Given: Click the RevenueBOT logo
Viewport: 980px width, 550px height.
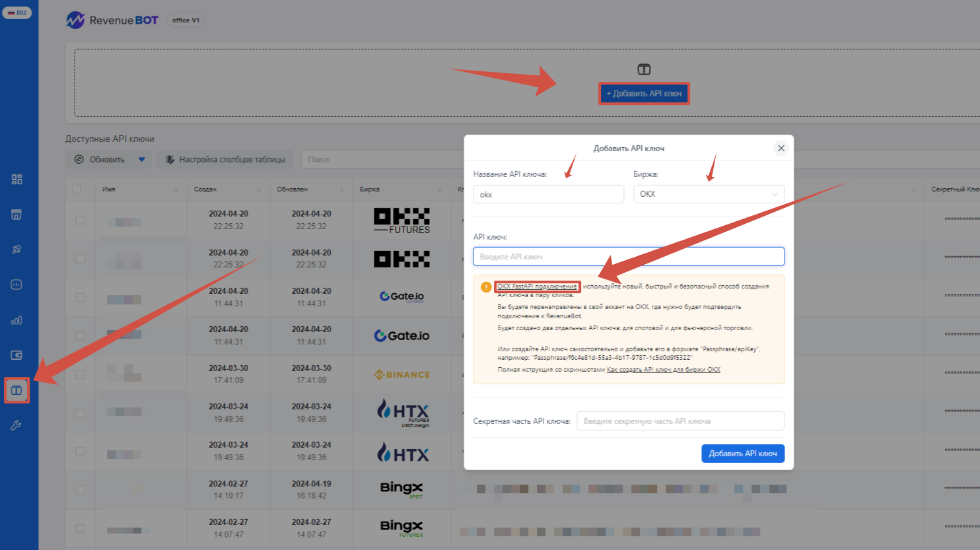Looking at the screenshot, I should 112,20.
